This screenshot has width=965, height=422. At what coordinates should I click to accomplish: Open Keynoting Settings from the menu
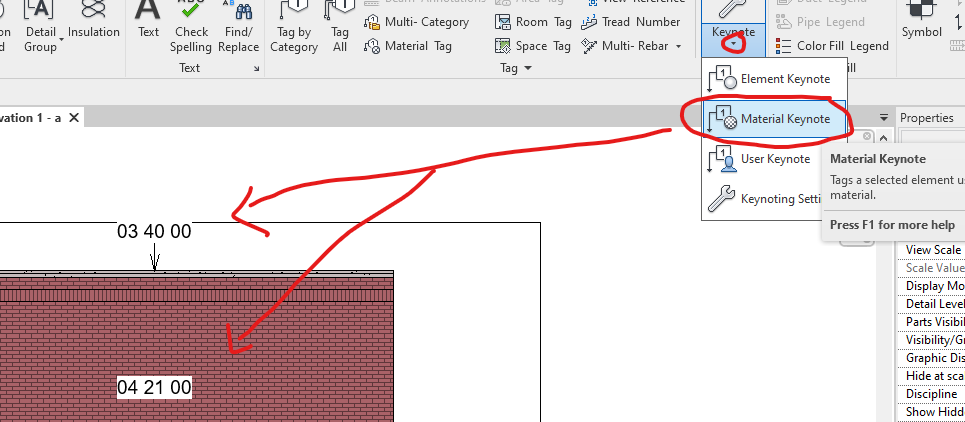coord(763,199)
